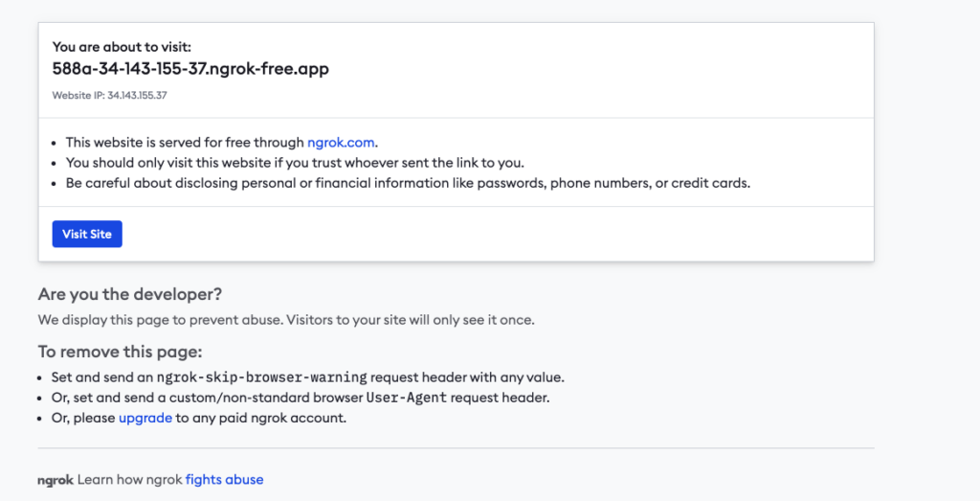This screenshot has height=501, width=980.
Task: Follow the upgrade link
Action: (145, 418)
